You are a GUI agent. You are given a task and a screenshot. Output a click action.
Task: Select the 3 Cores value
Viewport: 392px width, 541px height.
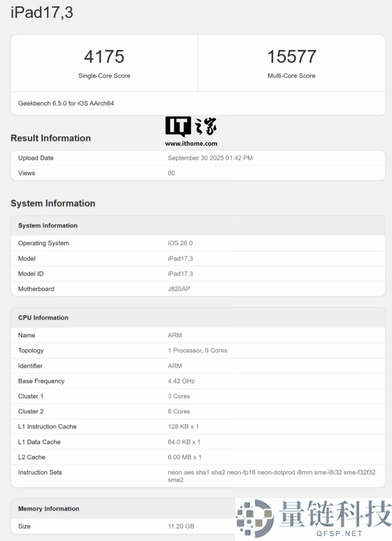pos(179,396)
